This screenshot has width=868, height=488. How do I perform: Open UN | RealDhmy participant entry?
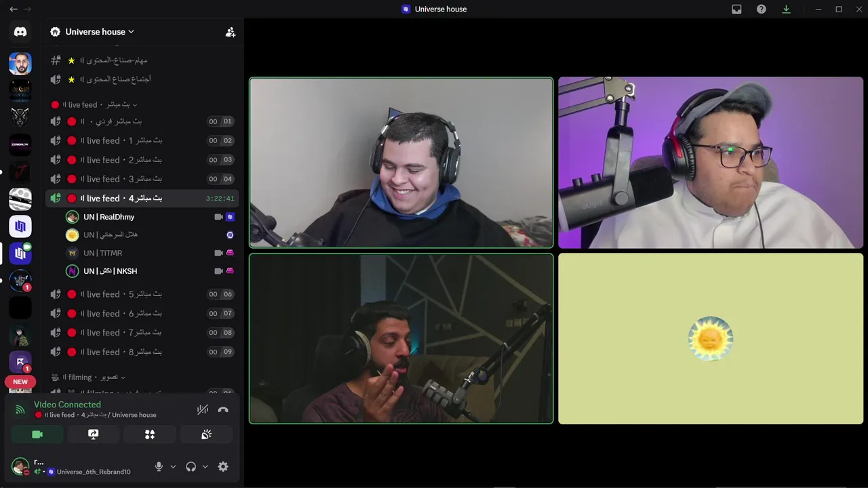pos(150,217)
